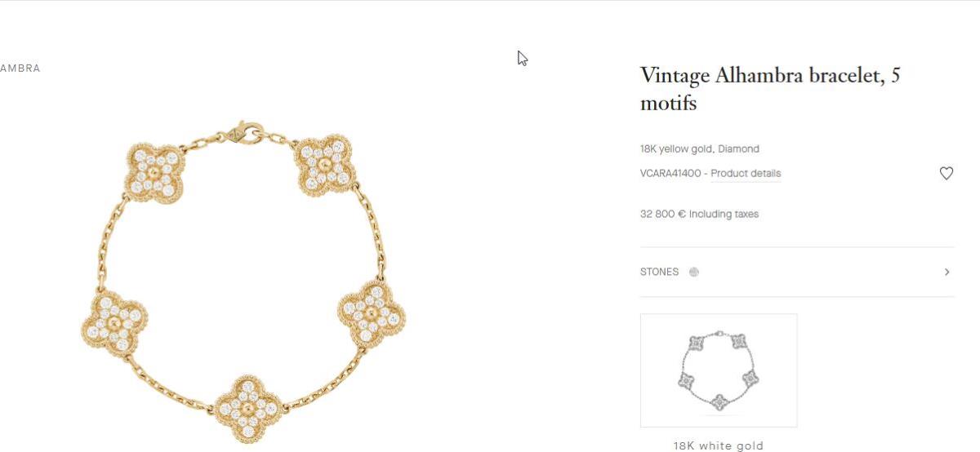Screen dimensions: 980x452
Task: Click the far-left clover motif on bracelet
Action: pyautogui.click(x=114, y=323)
